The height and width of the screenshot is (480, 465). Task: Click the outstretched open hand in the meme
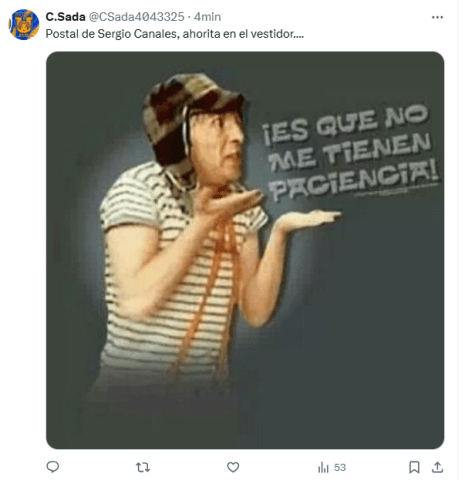[308, 218]
